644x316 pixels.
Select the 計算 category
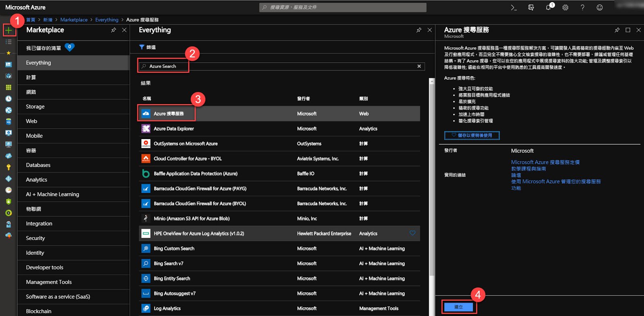(73, 77)
